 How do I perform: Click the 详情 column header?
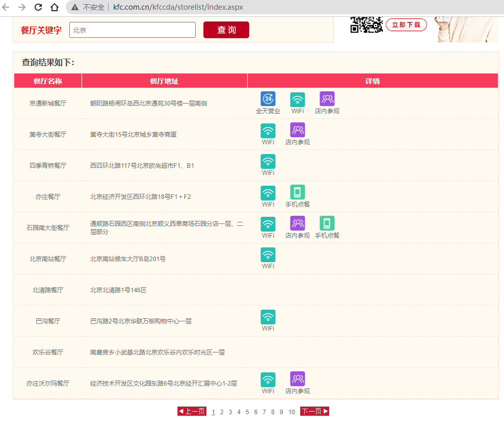tap(373, 81)
